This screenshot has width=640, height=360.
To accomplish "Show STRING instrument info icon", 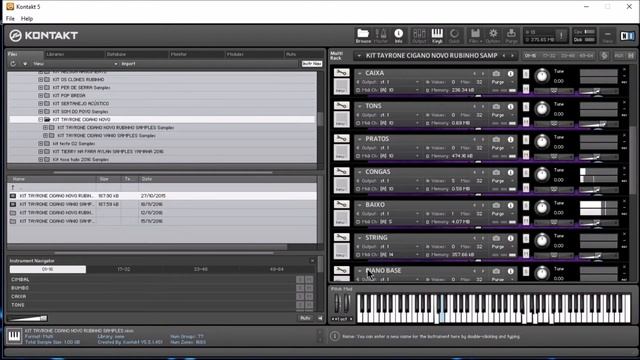I will click(511, 238).
